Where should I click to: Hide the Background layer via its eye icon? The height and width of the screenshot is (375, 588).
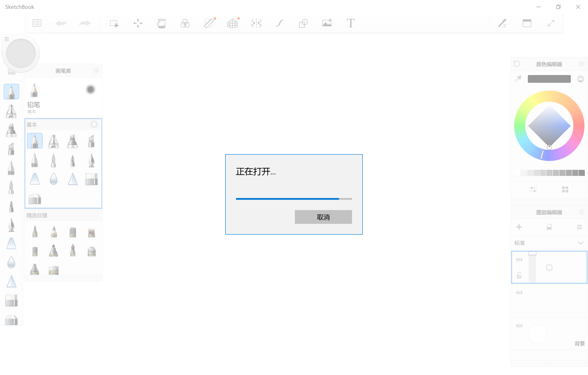(x=519, y=326)
